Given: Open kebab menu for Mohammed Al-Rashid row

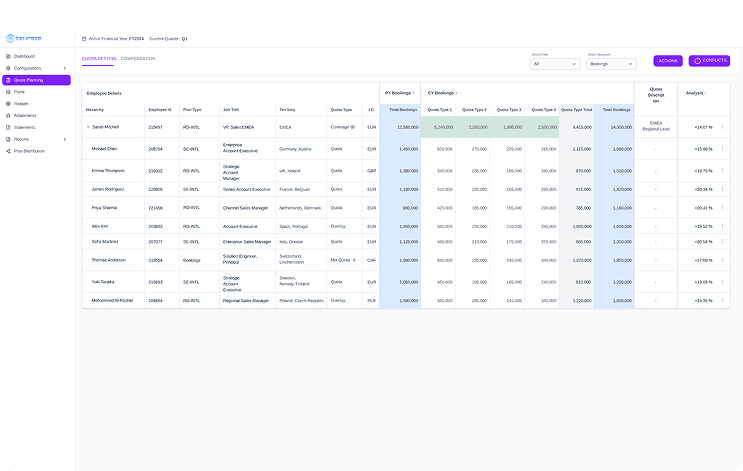Looking at the screenshot, I should point(722,300).
